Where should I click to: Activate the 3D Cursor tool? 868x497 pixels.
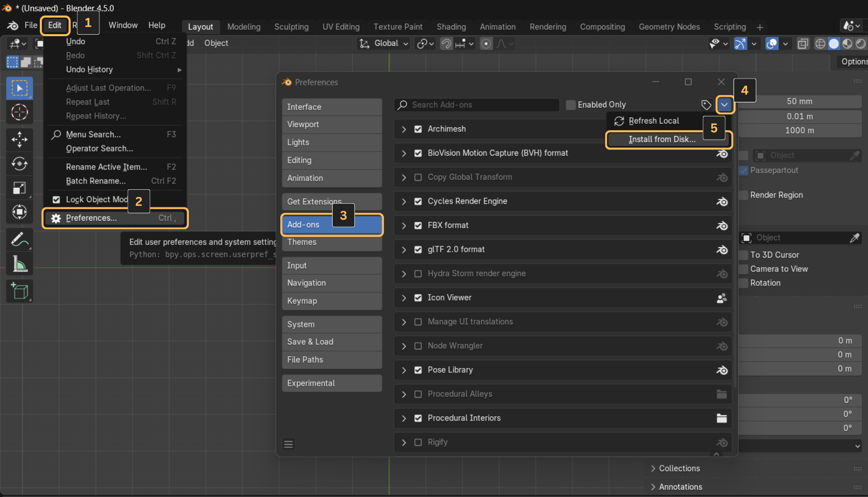(20, 112)
